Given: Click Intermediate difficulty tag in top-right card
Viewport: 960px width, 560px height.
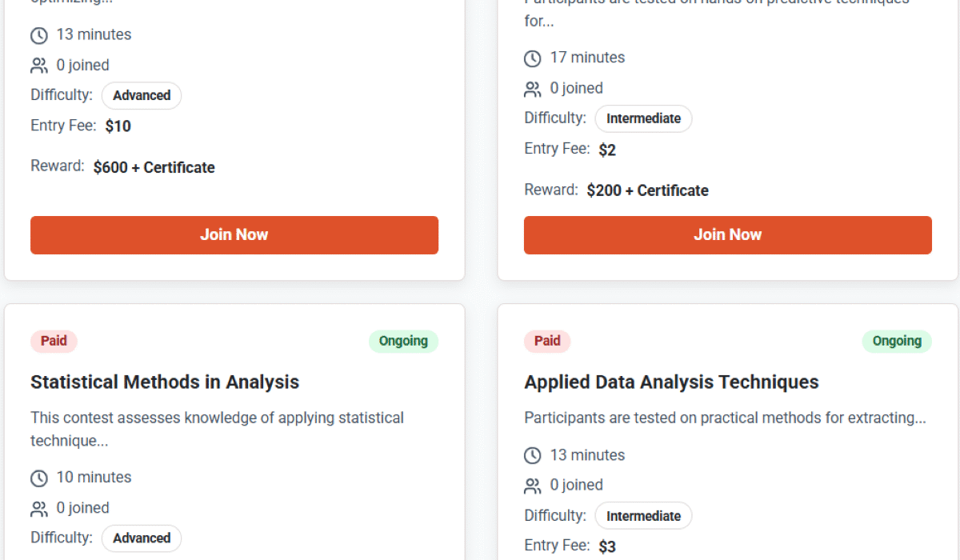Looking at the screenshot, I should coord(643,119).
